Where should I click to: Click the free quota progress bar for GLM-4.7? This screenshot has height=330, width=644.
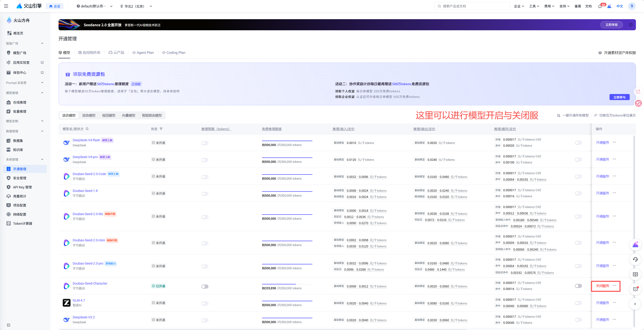(287, 301)
